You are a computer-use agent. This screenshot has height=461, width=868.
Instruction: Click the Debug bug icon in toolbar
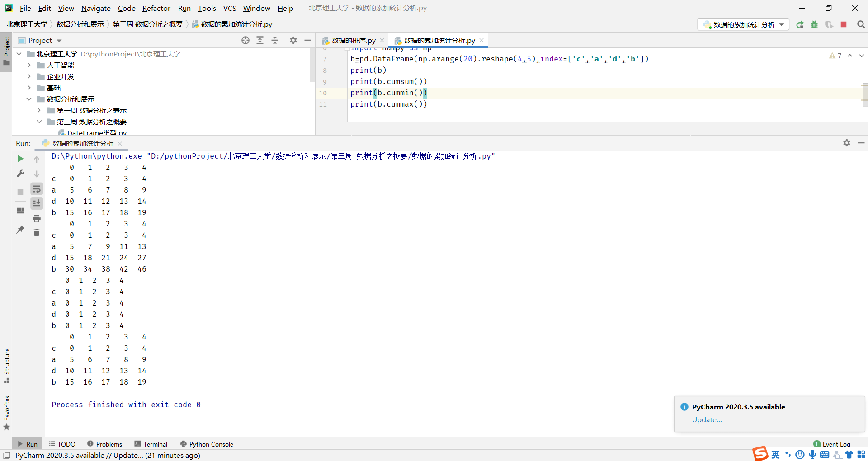pos(814,24)
